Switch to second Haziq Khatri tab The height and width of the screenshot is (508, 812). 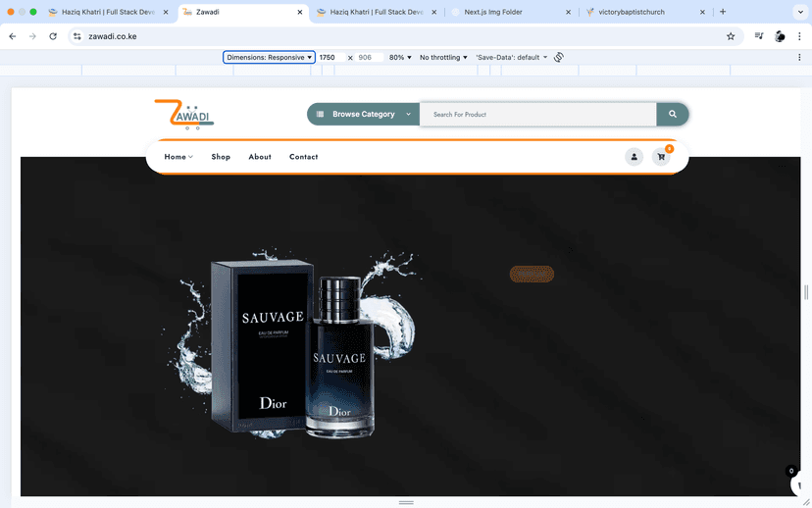pyautogui.click(x=377, y=12)
